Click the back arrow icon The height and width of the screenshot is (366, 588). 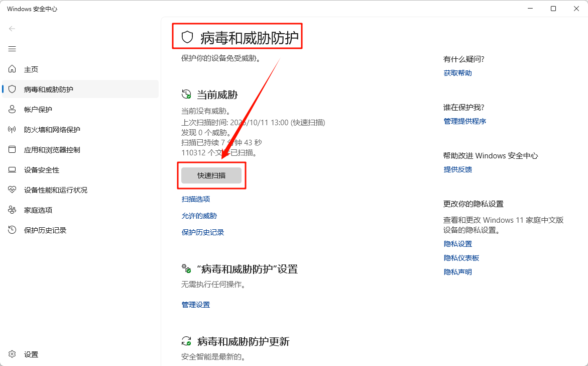pyautogui.click(x=12, y=29)
